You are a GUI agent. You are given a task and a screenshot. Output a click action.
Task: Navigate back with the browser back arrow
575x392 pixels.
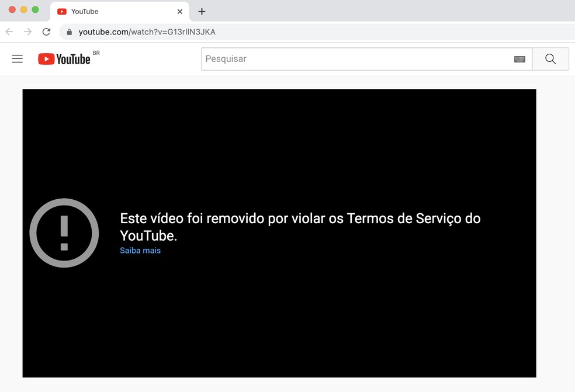[9, 32]
